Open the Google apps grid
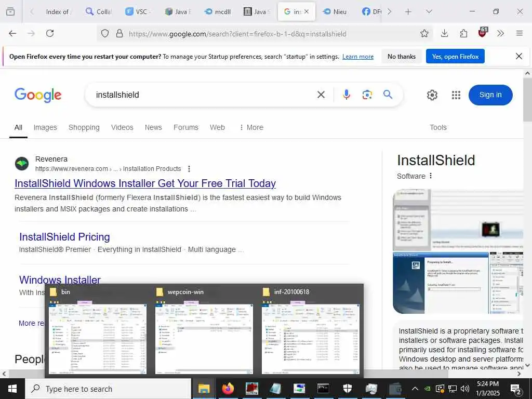The image size is (532, 399). tap(456, 95)
